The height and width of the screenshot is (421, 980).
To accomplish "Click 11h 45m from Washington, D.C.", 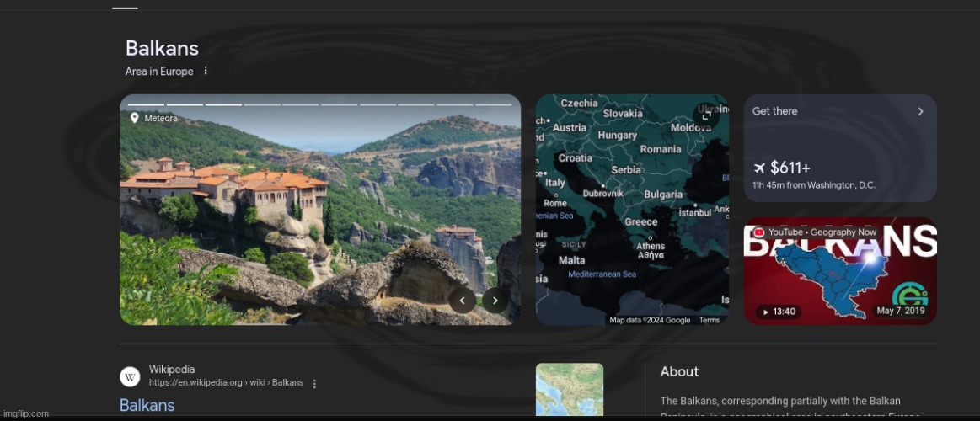I will click(814, 185).
